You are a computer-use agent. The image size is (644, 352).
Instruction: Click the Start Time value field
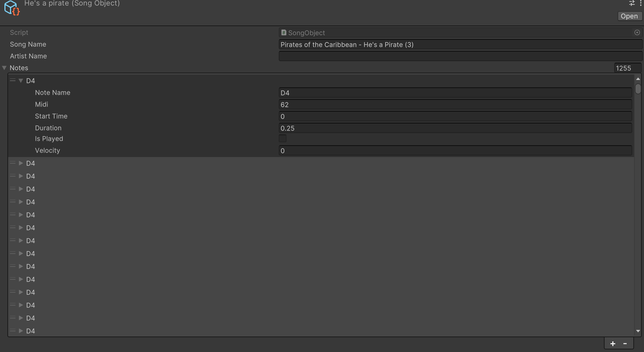pos(455,116)
